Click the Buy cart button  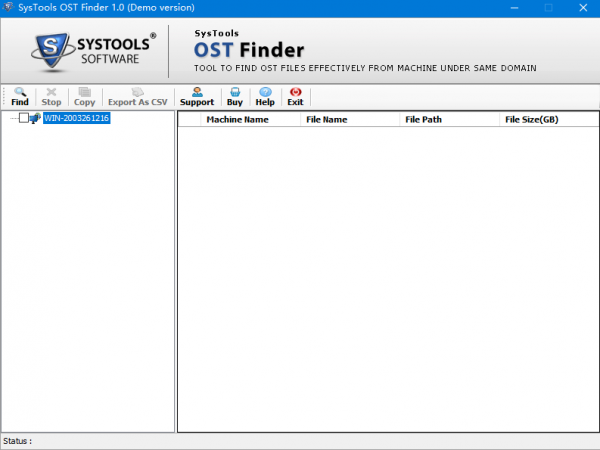coord(235,97)
